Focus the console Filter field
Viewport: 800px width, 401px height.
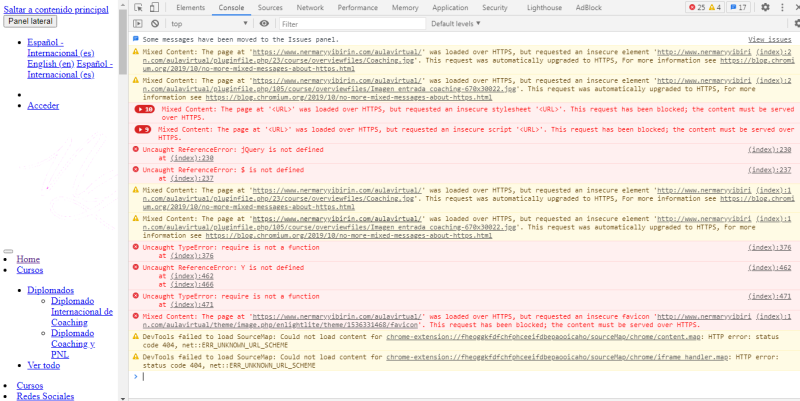tap(353, 23)
